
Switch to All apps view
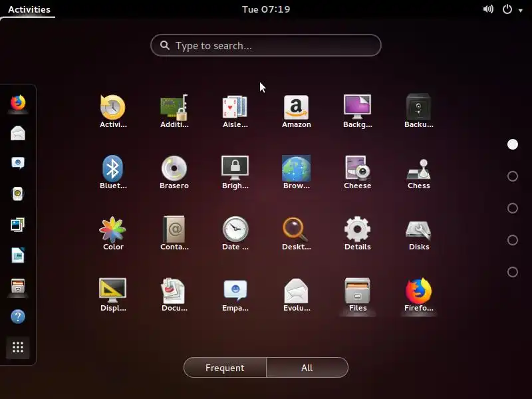click(x=307, y=368)
